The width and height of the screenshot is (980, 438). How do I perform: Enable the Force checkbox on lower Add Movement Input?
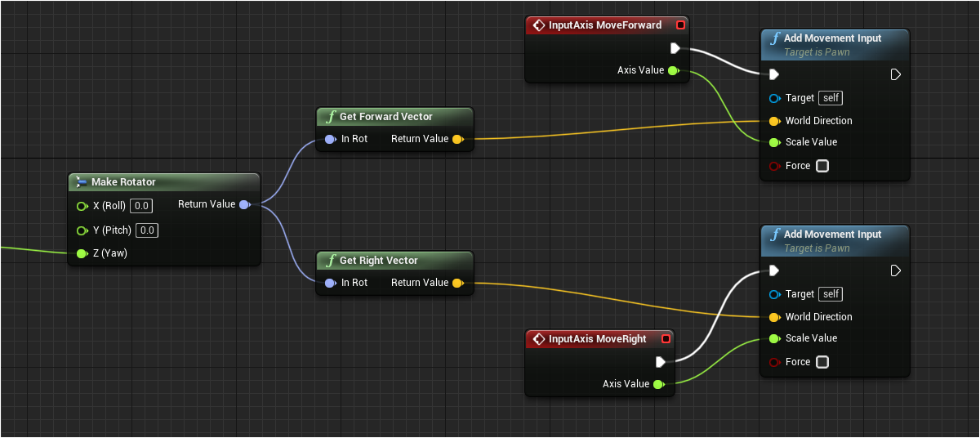(822, 362)
